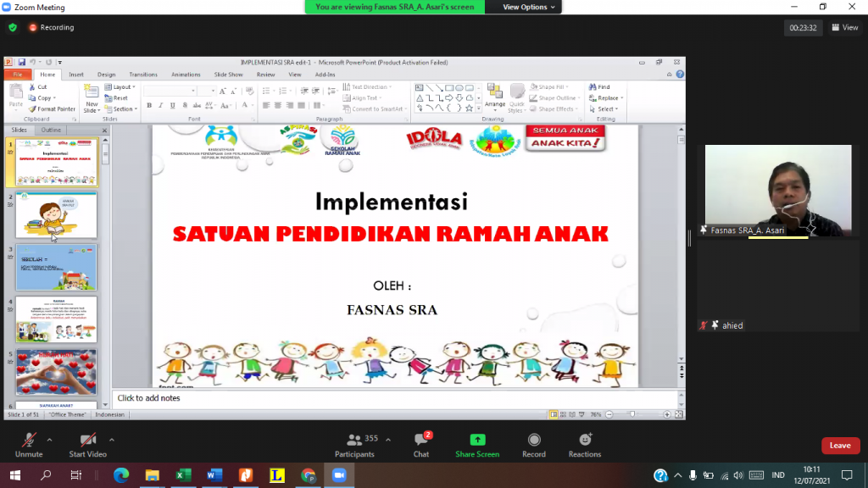The width and height of the screenshot is (868, 488).
Task: Click the Participants icon
Action: pos(354,441)
